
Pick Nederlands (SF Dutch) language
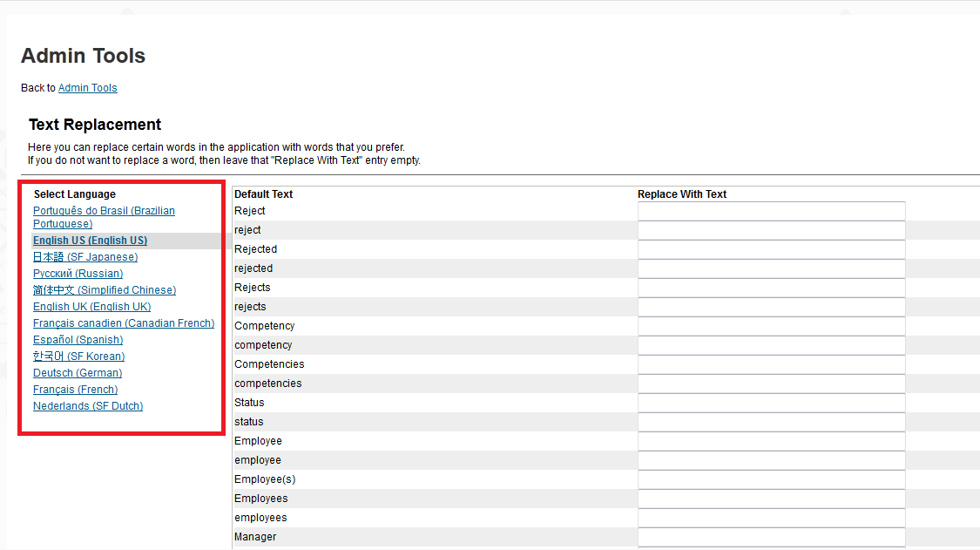pos(88,406)
